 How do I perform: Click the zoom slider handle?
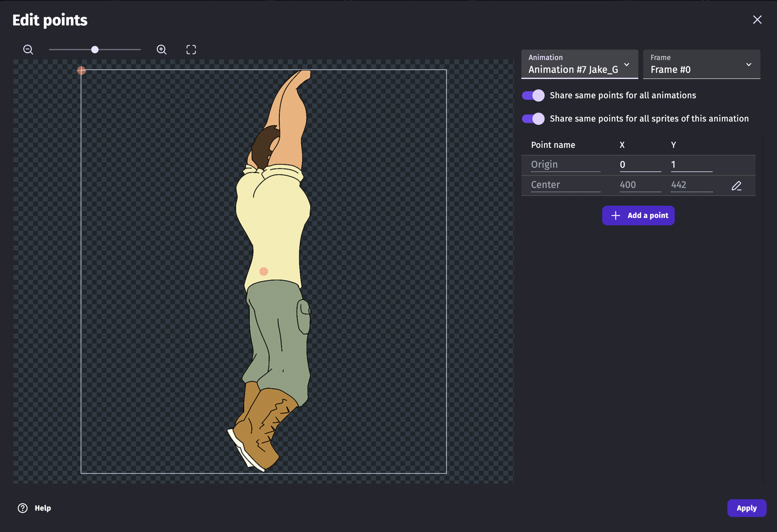(x=95, y=50)
